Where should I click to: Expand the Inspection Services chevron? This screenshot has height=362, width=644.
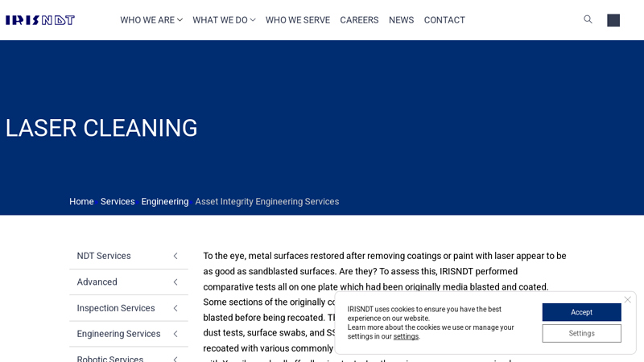point(175,308)
